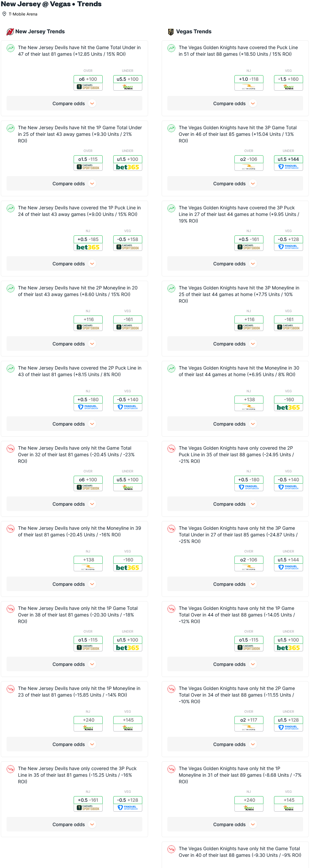Pick the -0.5 +158 Vegas 1P puck line
Viewport: 310px width, 868px height.
click(x=127, y=239)
